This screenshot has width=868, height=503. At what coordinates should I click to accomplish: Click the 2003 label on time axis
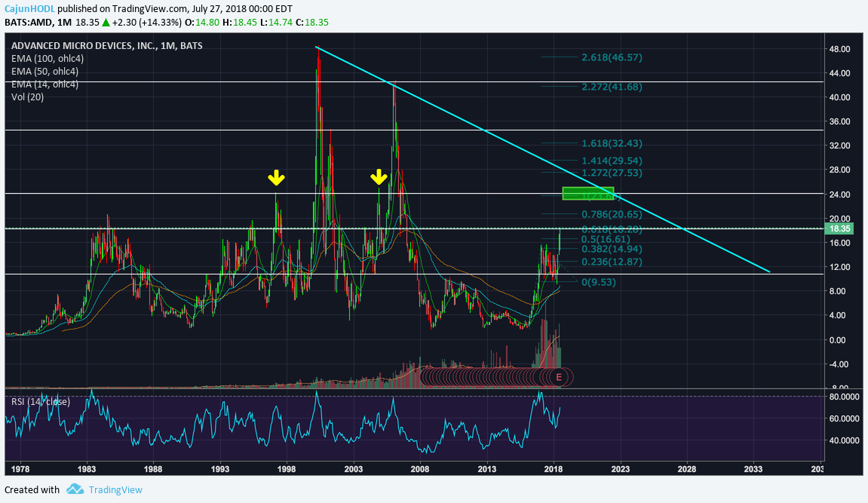click(354, 469)
